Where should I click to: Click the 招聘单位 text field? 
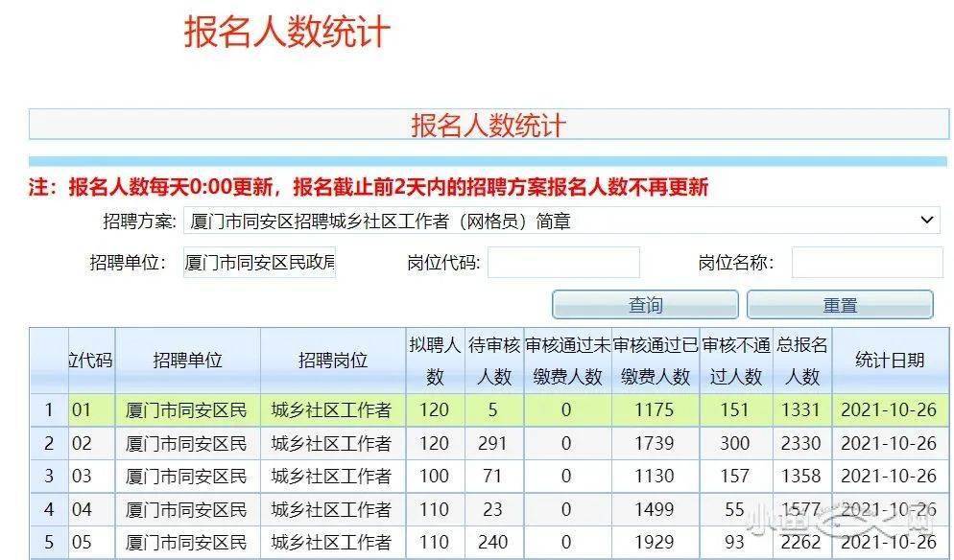260,263
